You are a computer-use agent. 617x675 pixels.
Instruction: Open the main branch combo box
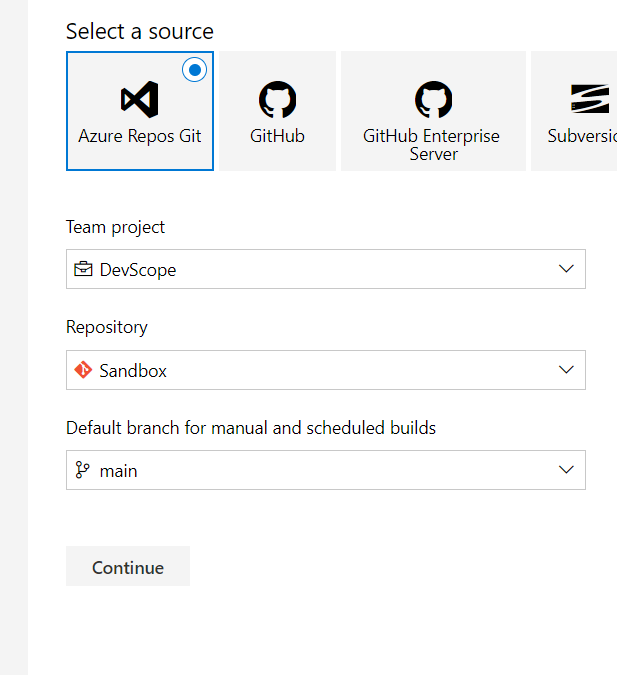click(326, 470)
